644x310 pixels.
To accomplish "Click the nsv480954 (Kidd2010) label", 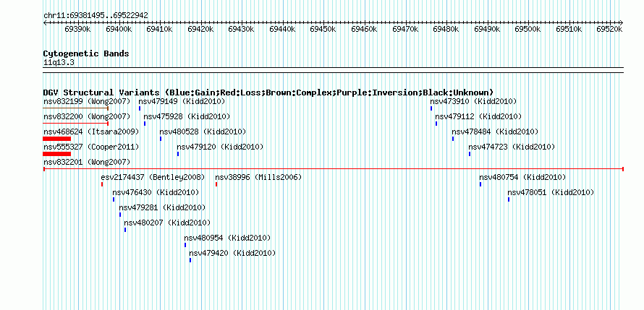I will click(x=227, y=238).
